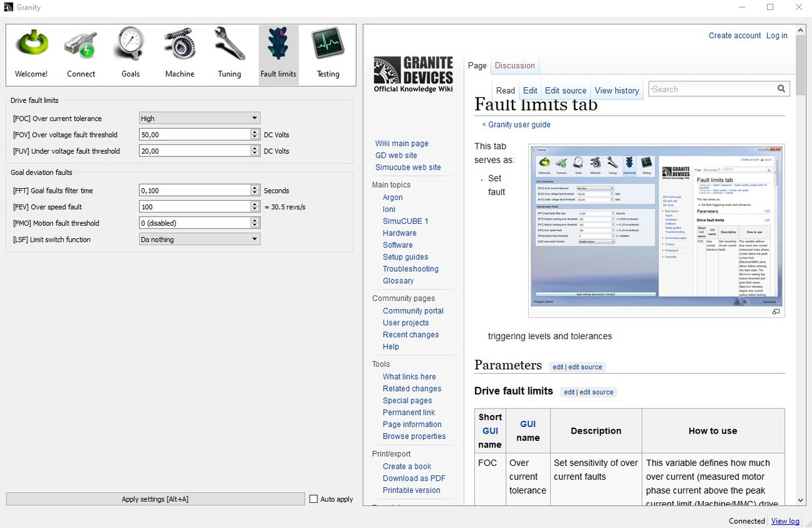This screenshot has width=812, height=528.
Task: Open the Hardware topic link
Action: [400, 233]
